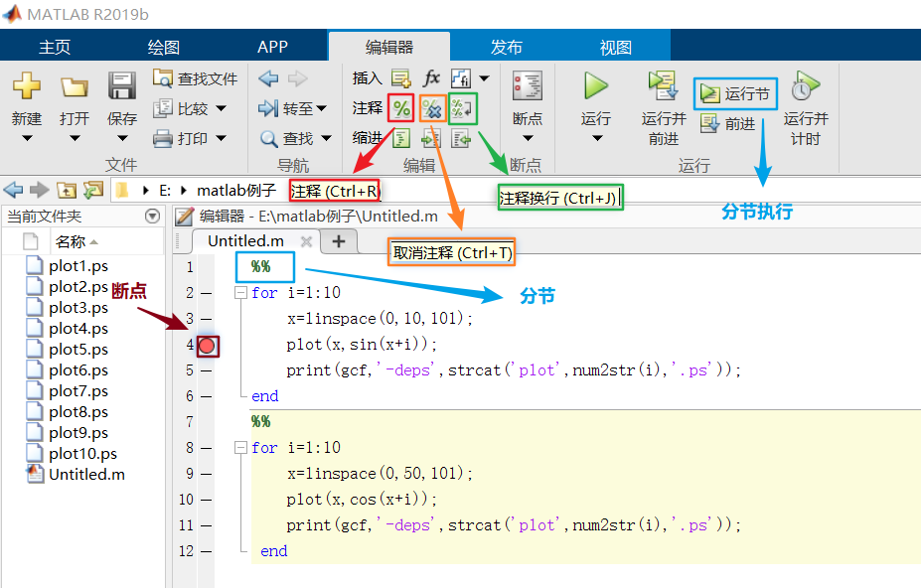Click the Find Files (查找文件) button
The width and height of the screenshot is (921, 588).
tap(195, 78)
